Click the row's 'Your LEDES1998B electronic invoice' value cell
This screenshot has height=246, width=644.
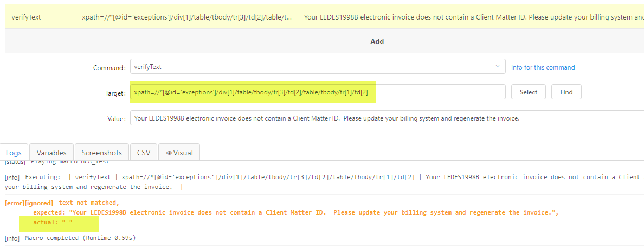point(474,18)
